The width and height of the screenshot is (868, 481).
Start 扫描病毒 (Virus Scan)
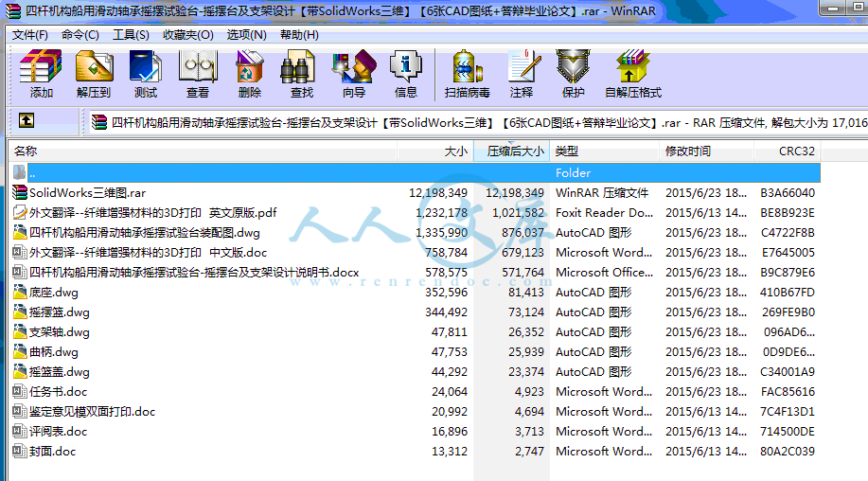point(468,66)
